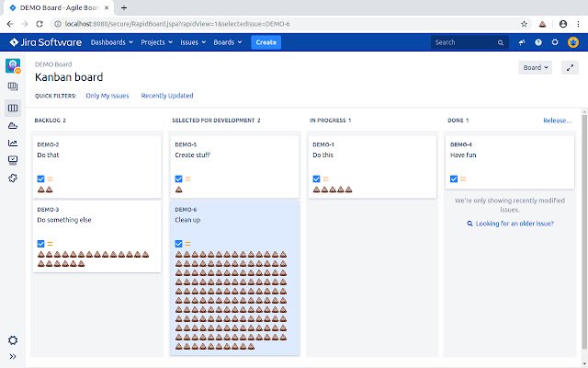Click the Create button
The width and height of the screenshot is (588, 368).
click(x=266, y=42)
